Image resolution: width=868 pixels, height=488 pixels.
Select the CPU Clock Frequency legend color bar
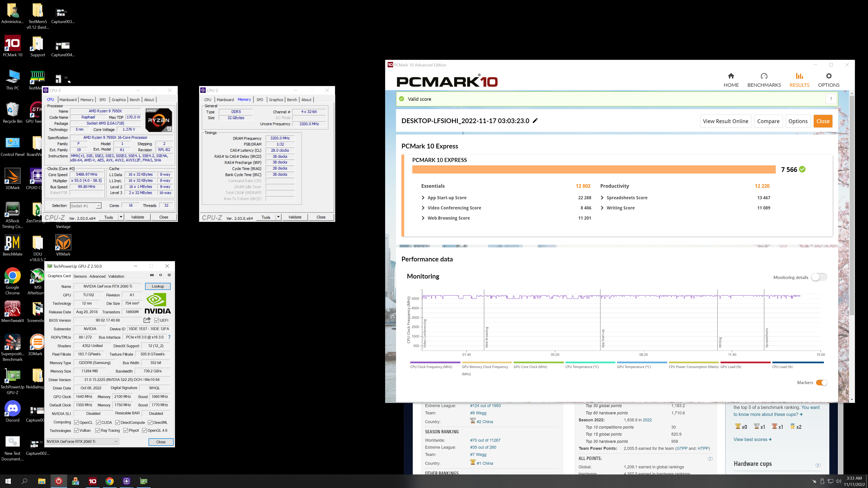click(x=435, y=362)
